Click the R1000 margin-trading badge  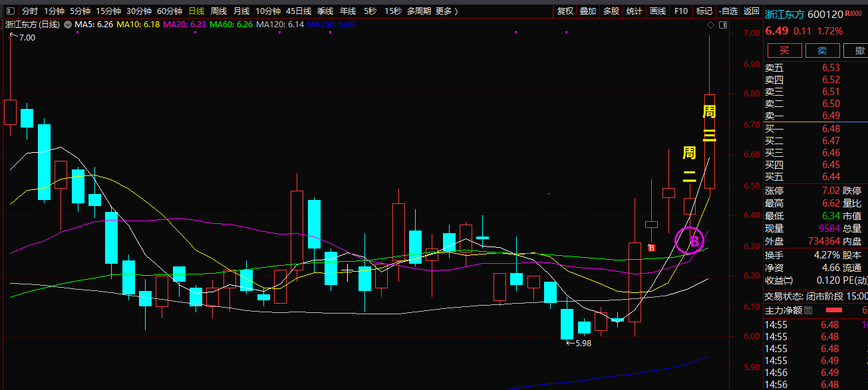coord(854,13)
